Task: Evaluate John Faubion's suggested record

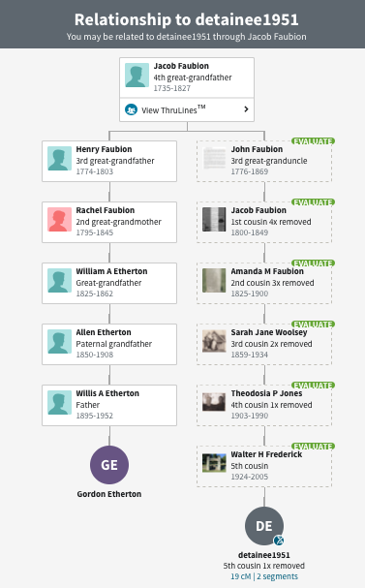Action: pyautogui.click(x=313, y=141)
